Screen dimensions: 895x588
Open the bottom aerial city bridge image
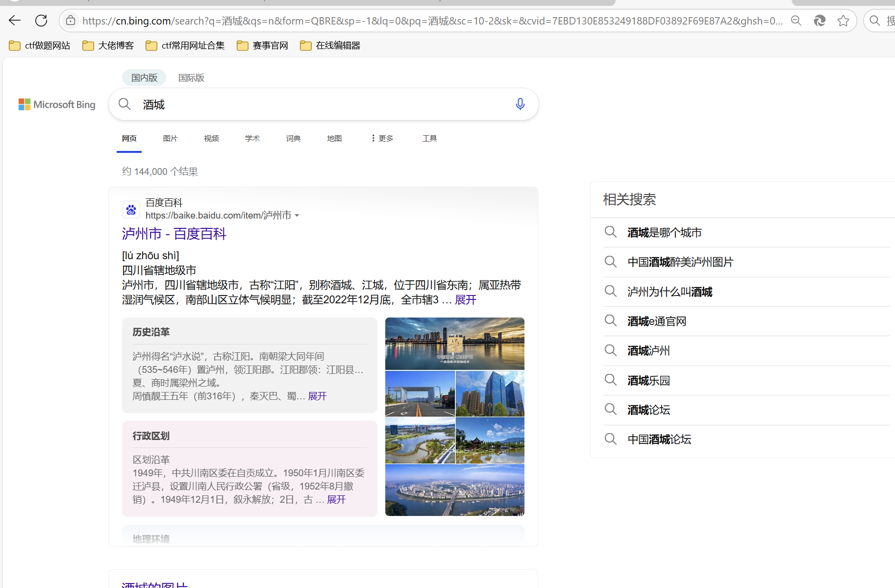click(455, 490)
